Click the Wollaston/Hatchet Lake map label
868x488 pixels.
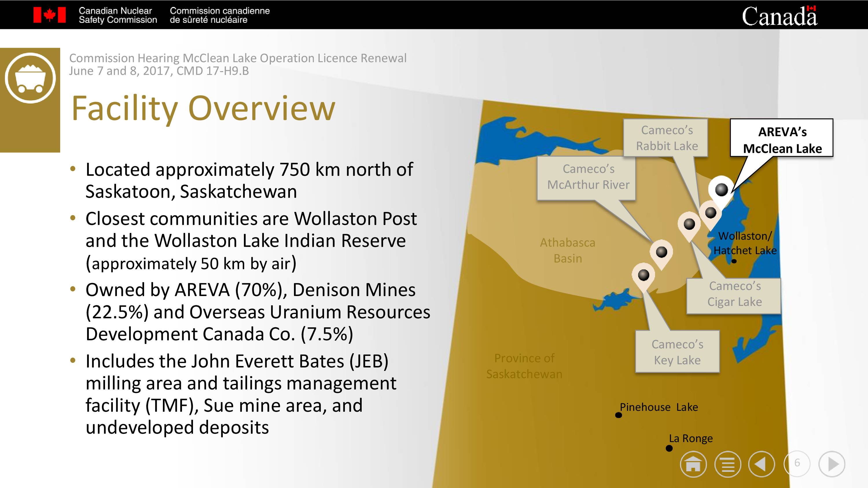[x=745, y=243]
